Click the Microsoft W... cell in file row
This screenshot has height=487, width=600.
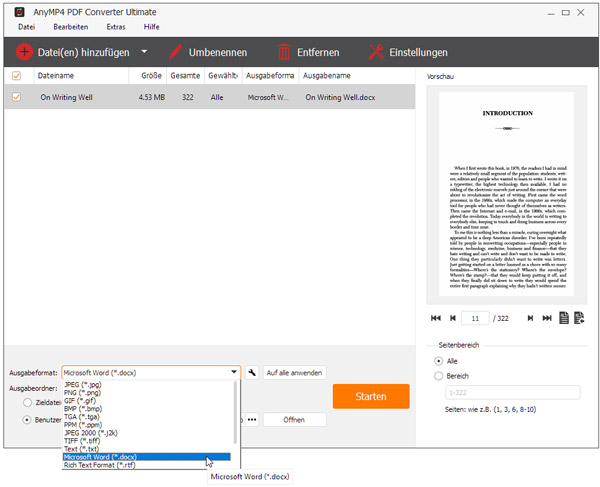268,97
